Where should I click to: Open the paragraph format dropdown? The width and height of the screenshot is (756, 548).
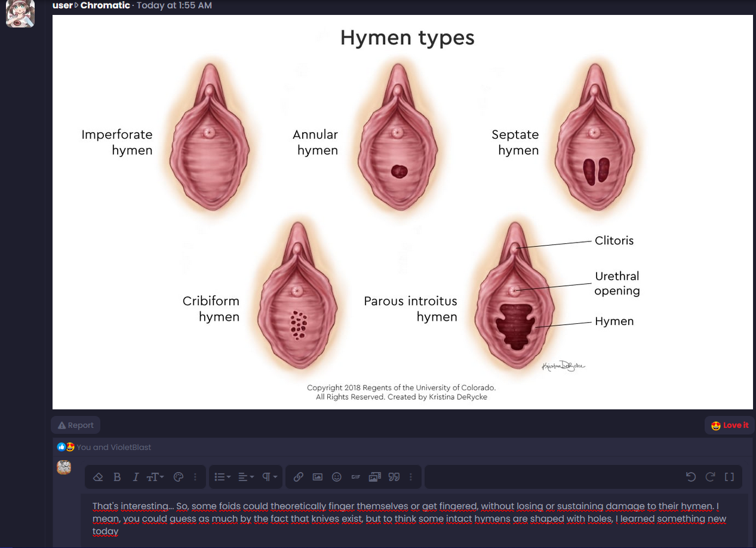pyautogui.click(x=269, y=477)
